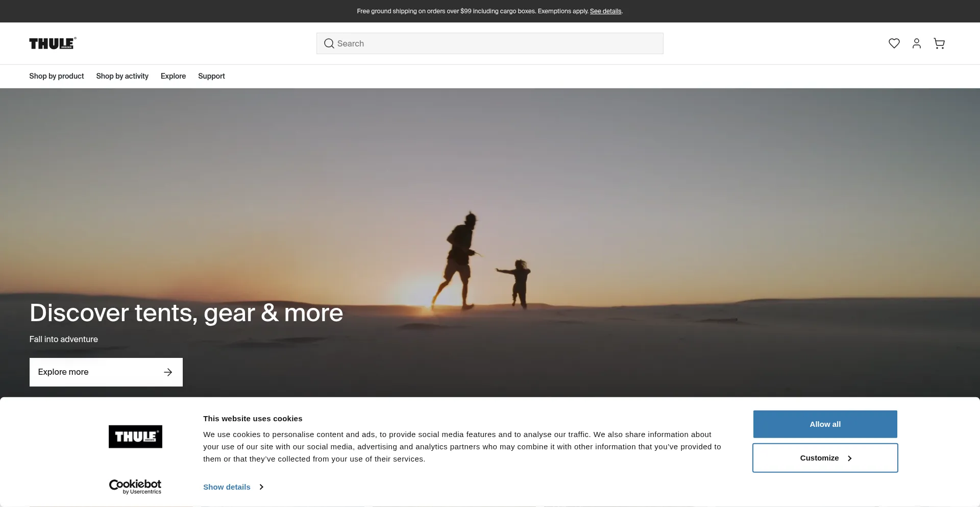The height and width of the screenshot is (507, 980).
Task: Click the magnifier icon in search bar
Action: tap(329, 43)
